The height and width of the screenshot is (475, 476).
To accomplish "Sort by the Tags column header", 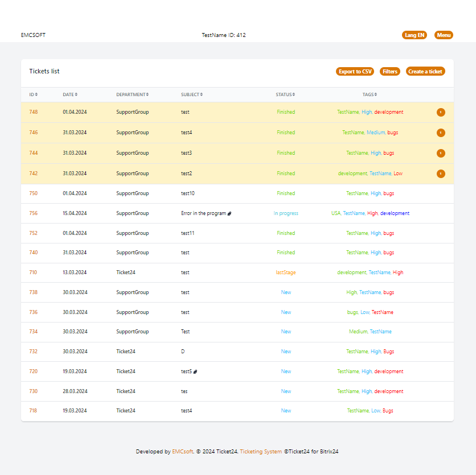I will (x=370, y=94).
